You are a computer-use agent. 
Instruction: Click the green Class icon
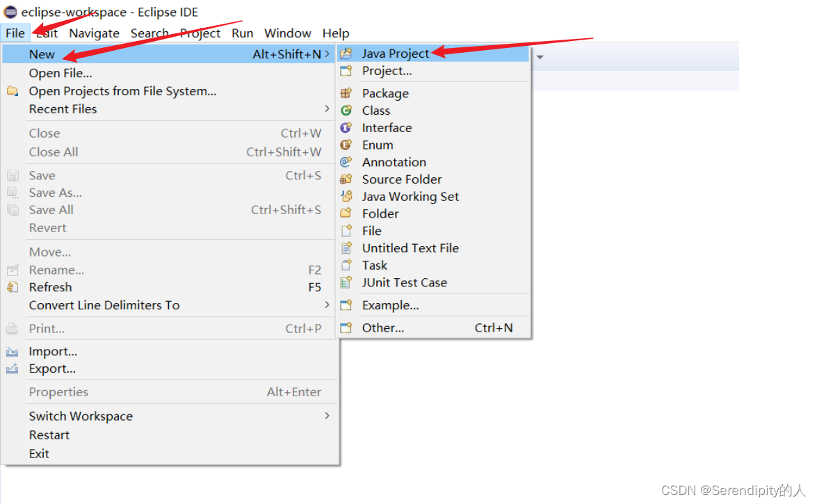[346, 111]
